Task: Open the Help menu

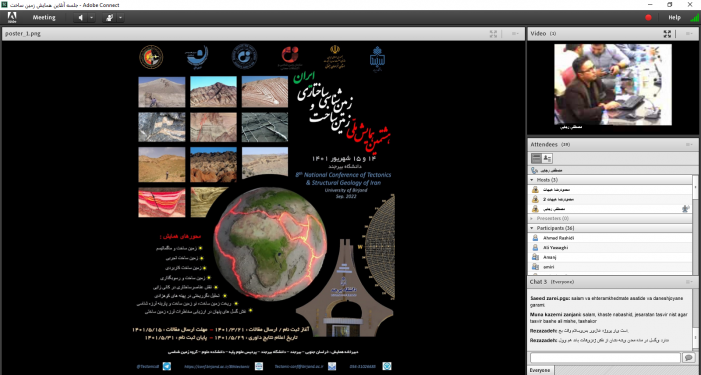Action: tap(674, 17)
